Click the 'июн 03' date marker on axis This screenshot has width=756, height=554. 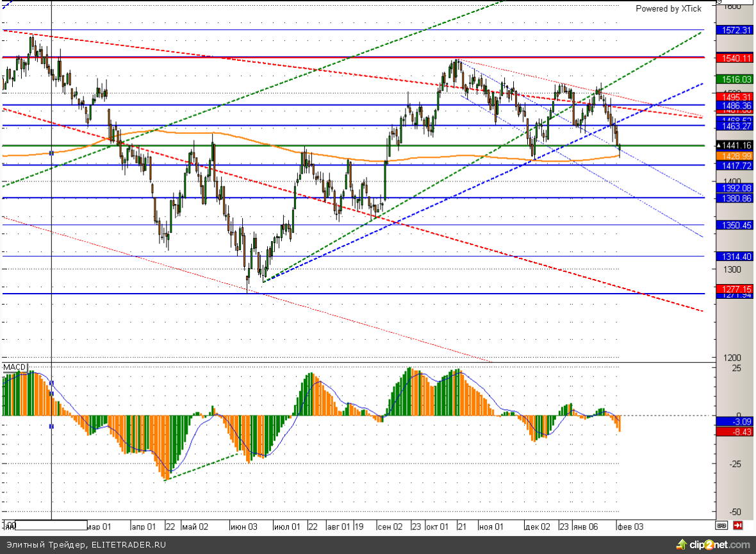(243, 526)
